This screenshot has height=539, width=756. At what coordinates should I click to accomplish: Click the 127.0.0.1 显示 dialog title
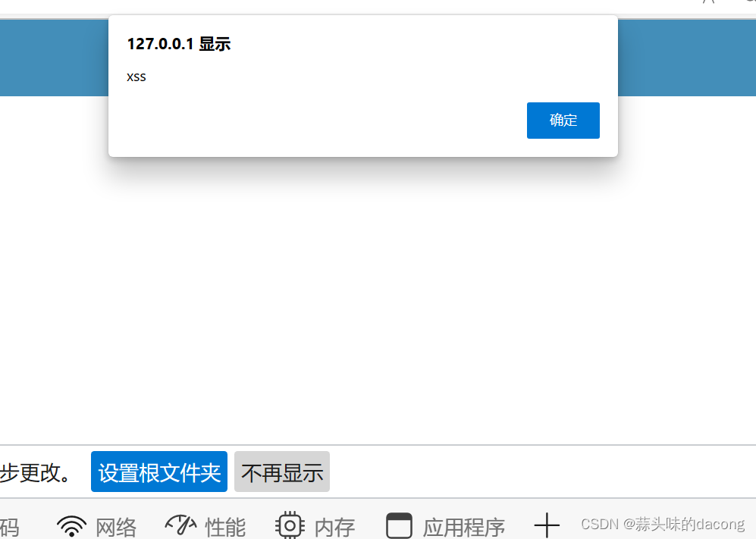click(x=178, y=44)
